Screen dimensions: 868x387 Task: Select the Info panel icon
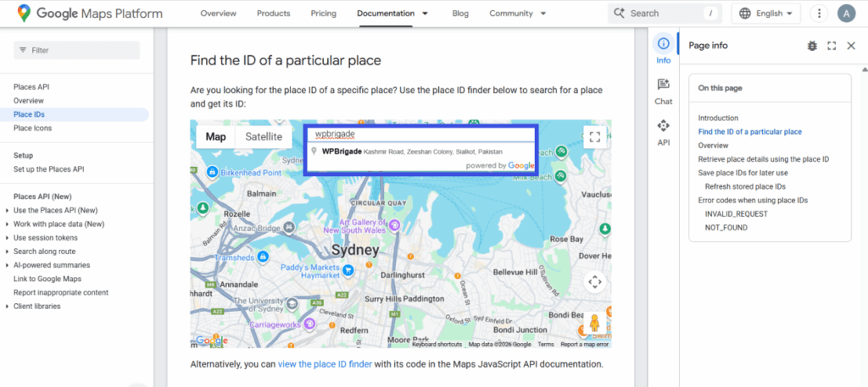tap(663, 50)
